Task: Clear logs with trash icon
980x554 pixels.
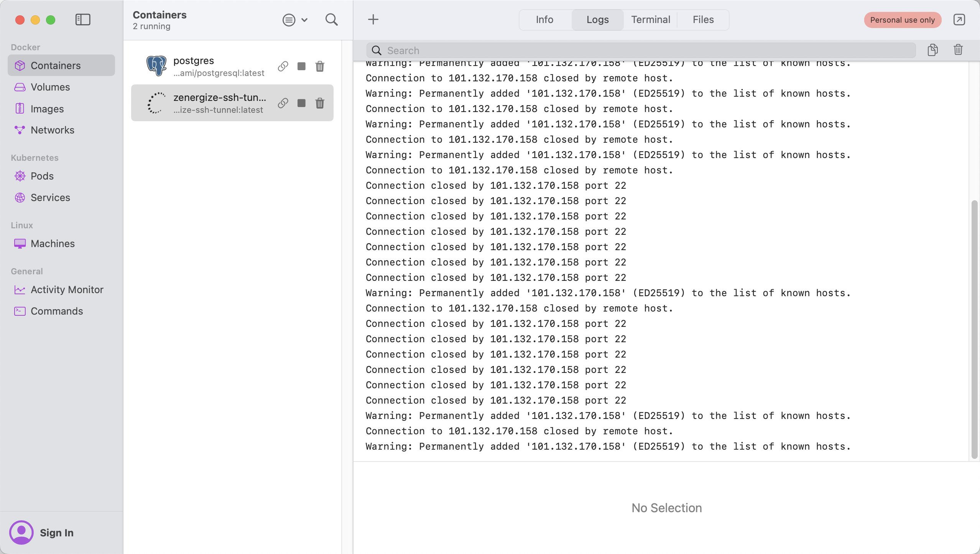Action: (x=958, y=50)
